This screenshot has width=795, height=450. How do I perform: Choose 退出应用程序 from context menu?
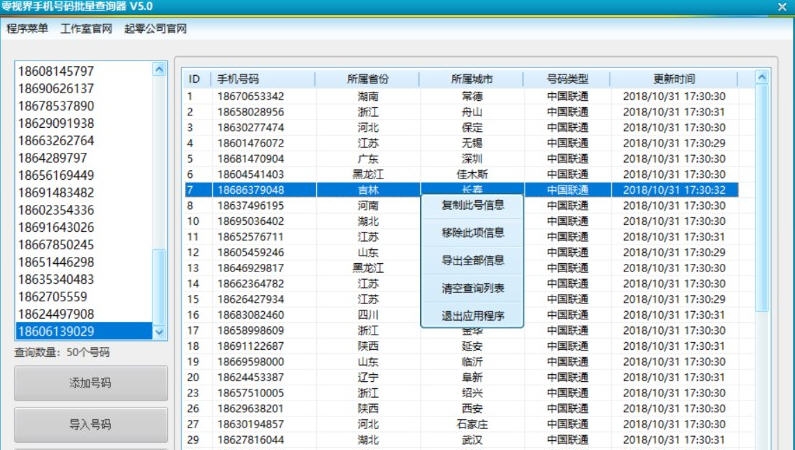point(473,316)
